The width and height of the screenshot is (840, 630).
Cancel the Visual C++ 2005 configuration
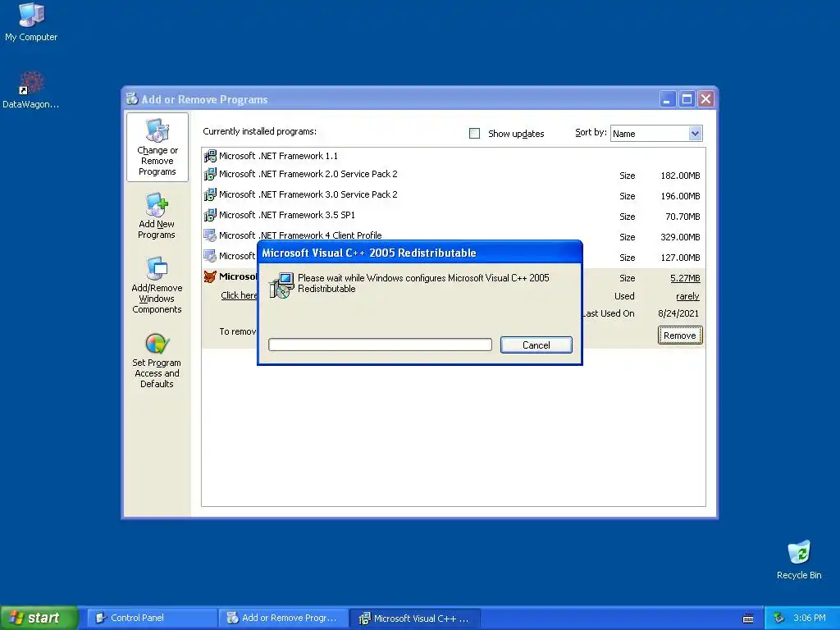click(x=536, y=345)
